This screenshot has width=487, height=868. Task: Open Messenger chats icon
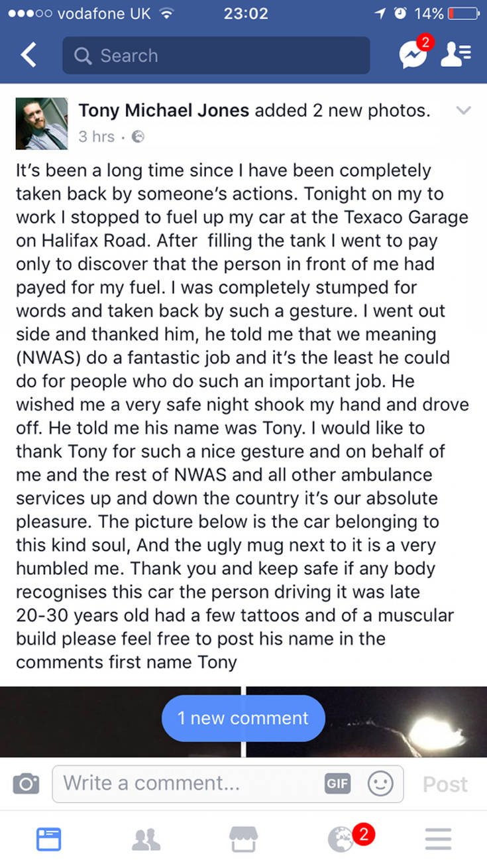point(413,56)
